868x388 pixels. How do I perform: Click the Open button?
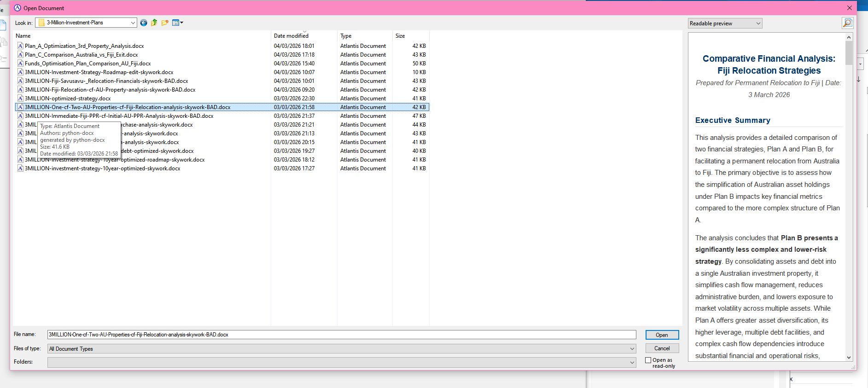tap(662, 335)
